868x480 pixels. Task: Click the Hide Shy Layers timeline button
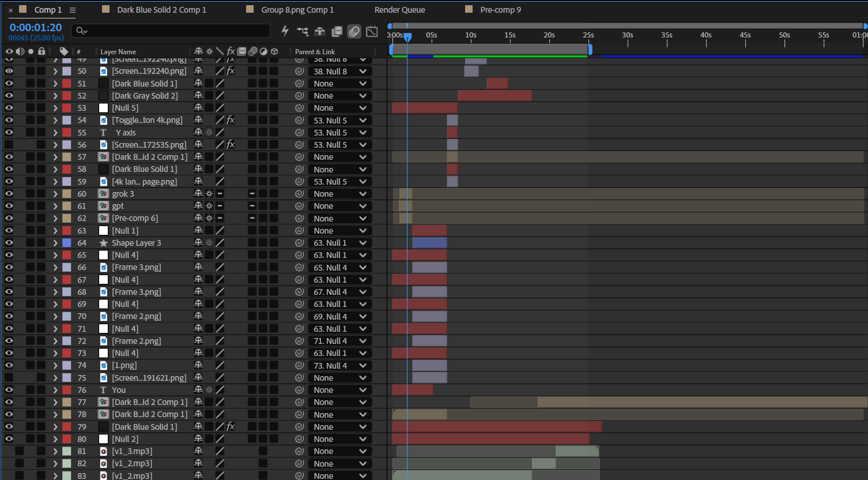click(320, 31)
